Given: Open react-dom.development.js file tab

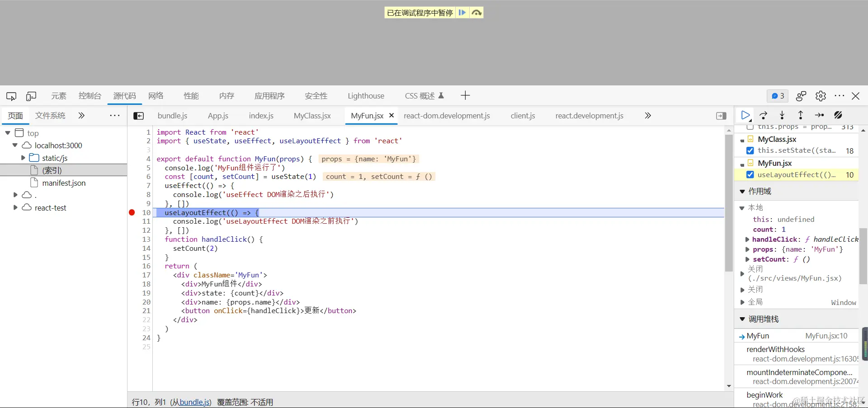Looking at the screenshot, I should click(447, 116).
